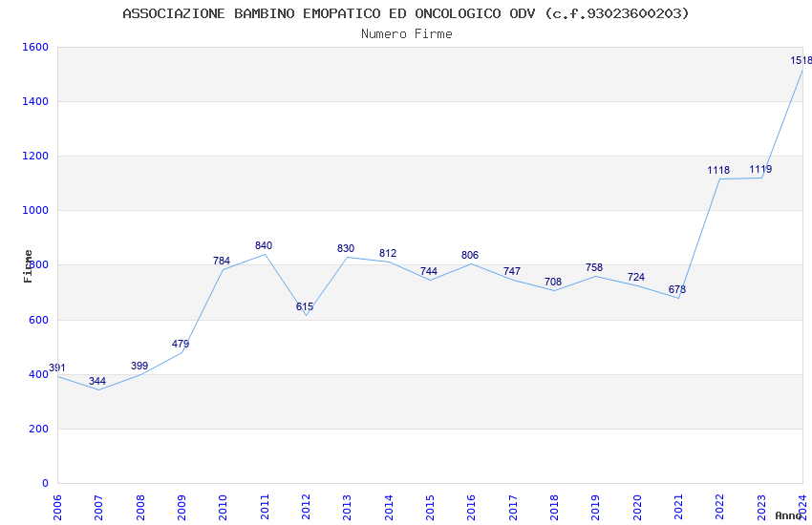Click the data label 840
812x525 pixels.
(263, 245)
